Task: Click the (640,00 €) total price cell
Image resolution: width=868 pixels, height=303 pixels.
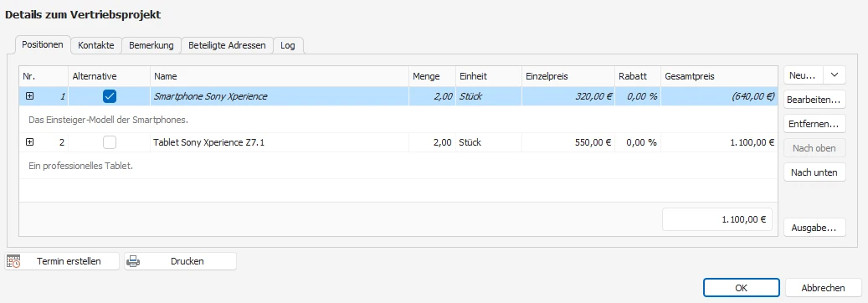Action: coord(719,96)
